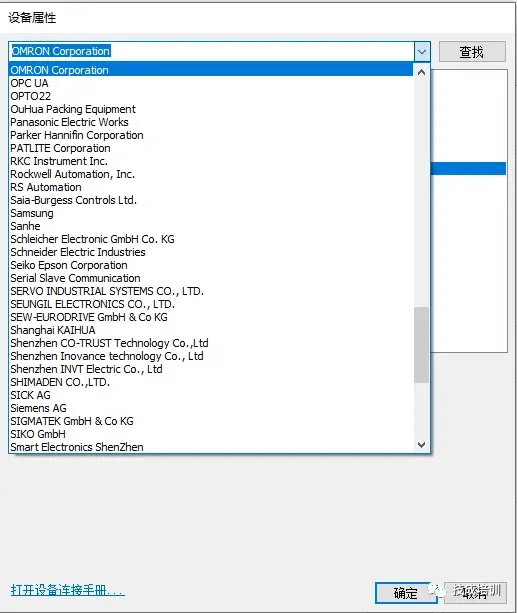The image size is (517, 613).
Task: Choose PATLITE Corporation
Action: click(211, 148)
